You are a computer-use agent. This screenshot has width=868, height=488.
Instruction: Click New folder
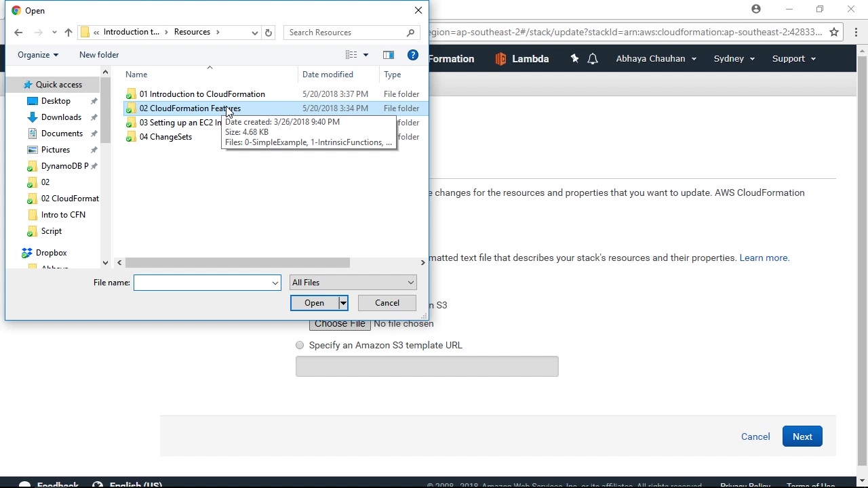pos(99,55)
